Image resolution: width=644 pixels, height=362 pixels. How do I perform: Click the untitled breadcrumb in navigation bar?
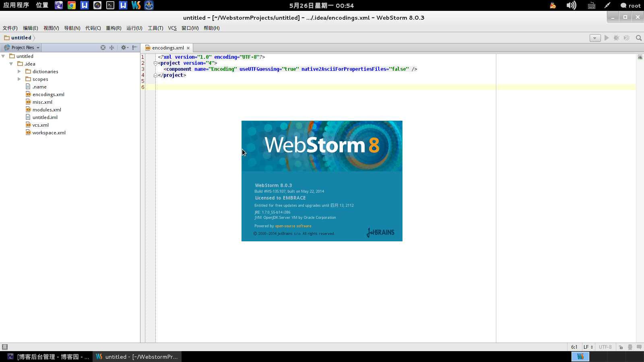pyautogui.click(x=18, y=38)
